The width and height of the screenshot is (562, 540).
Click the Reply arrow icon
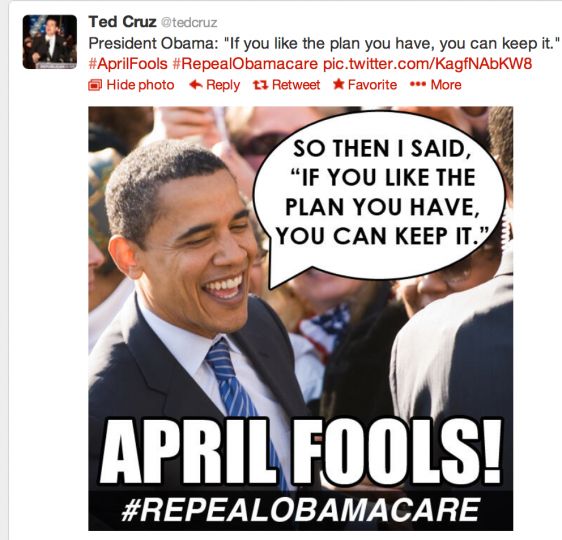point(196,85)
